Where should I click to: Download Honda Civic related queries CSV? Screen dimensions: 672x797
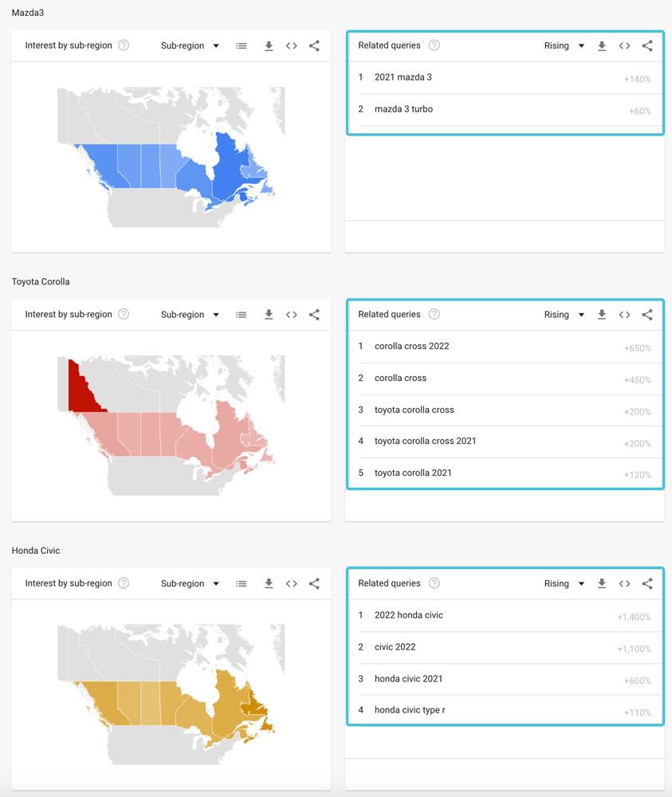click(x=602, y=583)
